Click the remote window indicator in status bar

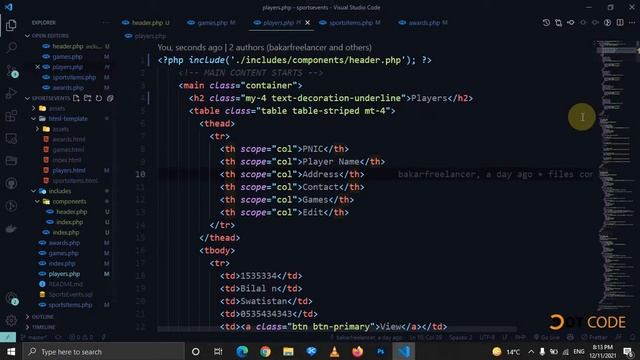(8, 337)
